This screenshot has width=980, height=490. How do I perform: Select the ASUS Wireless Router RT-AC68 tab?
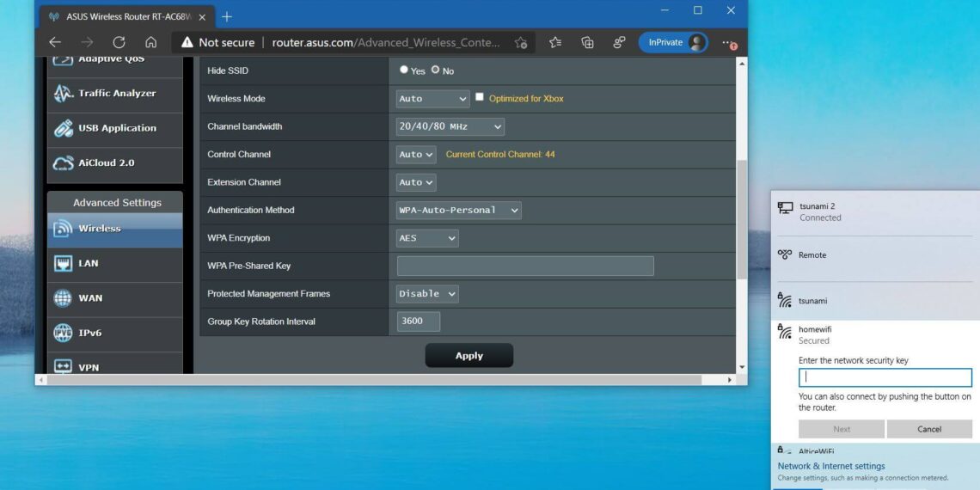pyautogui.click(x=127, y=17)
